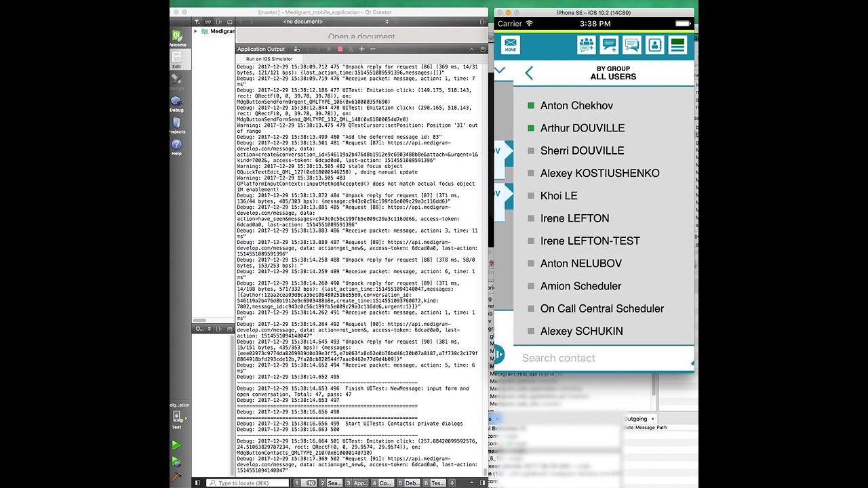
Task: Stop the running application in Application Output
Action: pyautogui.click(x=340, y=49)
